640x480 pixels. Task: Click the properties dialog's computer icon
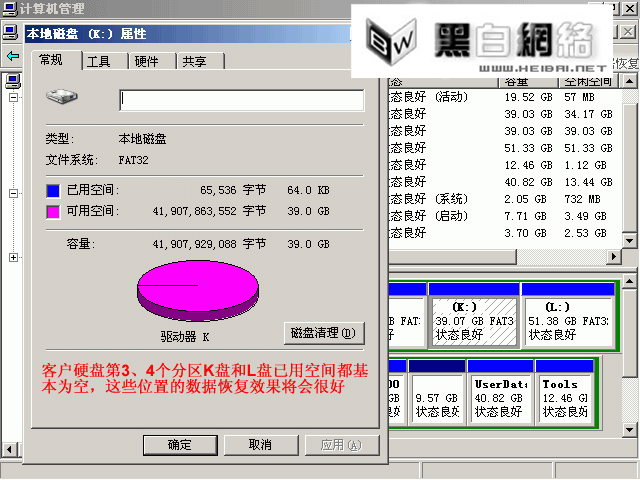pos(11,33)
